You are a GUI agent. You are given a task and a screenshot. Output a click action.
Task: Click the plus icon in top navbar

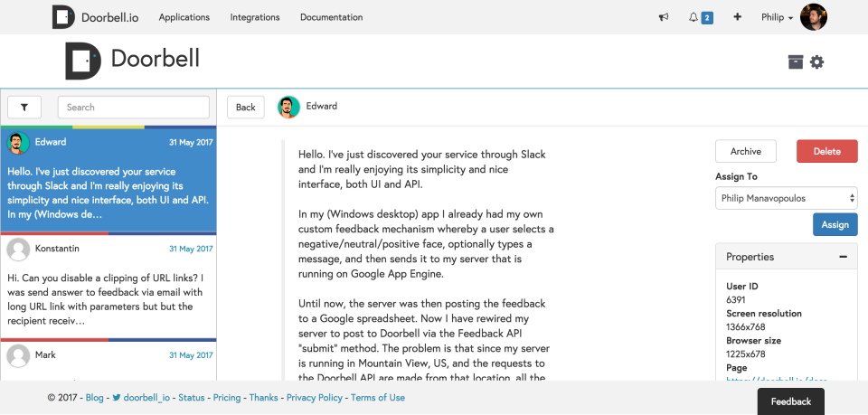pyautogui.click(x=738, y=17)
